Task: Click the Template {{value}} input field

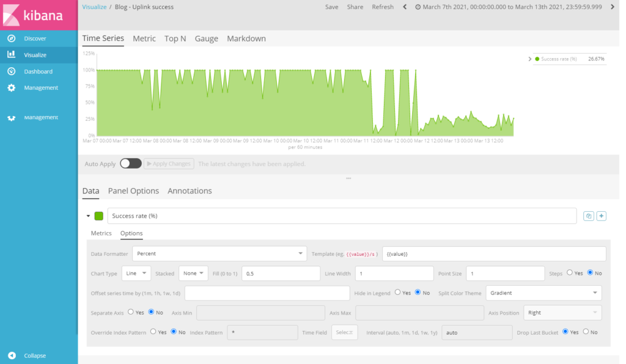Action: 494,254
